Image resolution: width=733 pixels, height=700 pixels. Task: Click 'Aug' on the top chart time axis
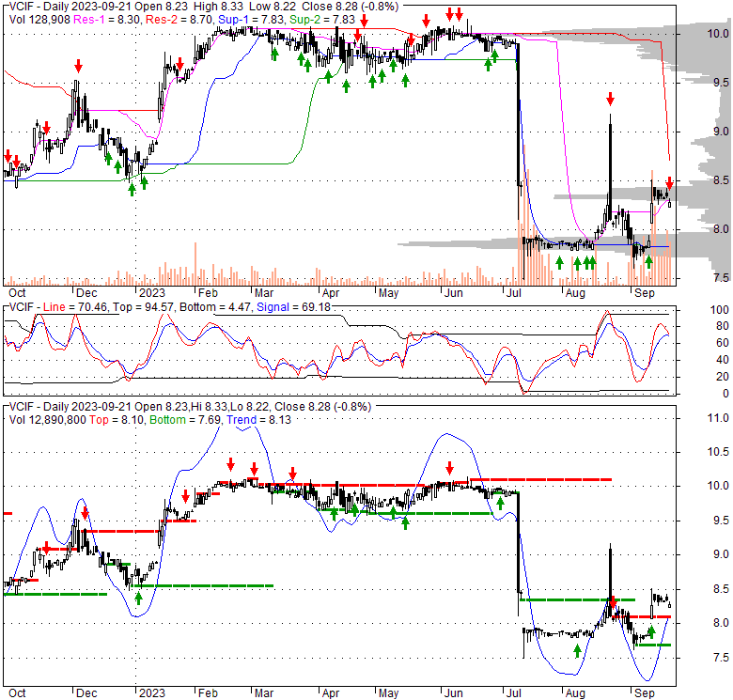[x=575, y=293]
